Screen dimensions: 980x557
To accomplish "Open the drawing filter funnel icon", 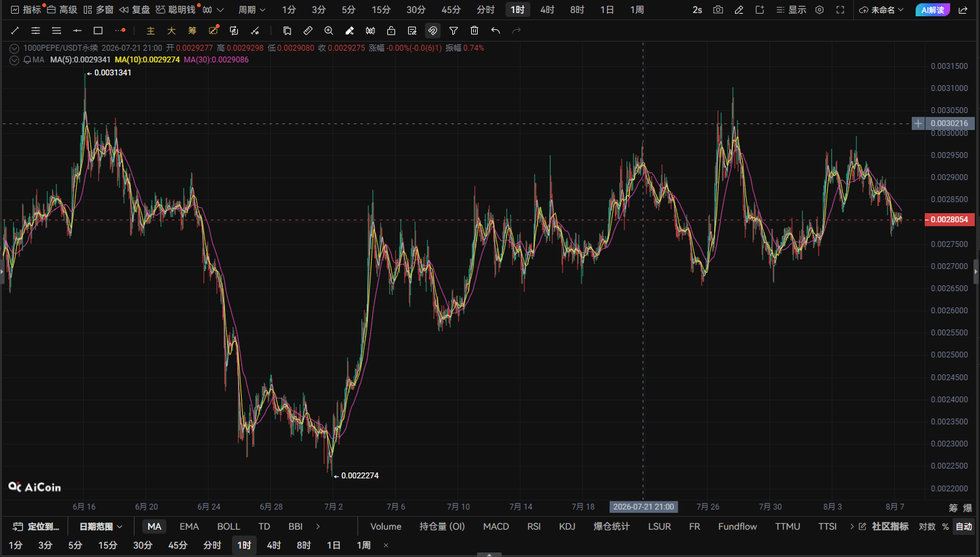I will 454,31.
